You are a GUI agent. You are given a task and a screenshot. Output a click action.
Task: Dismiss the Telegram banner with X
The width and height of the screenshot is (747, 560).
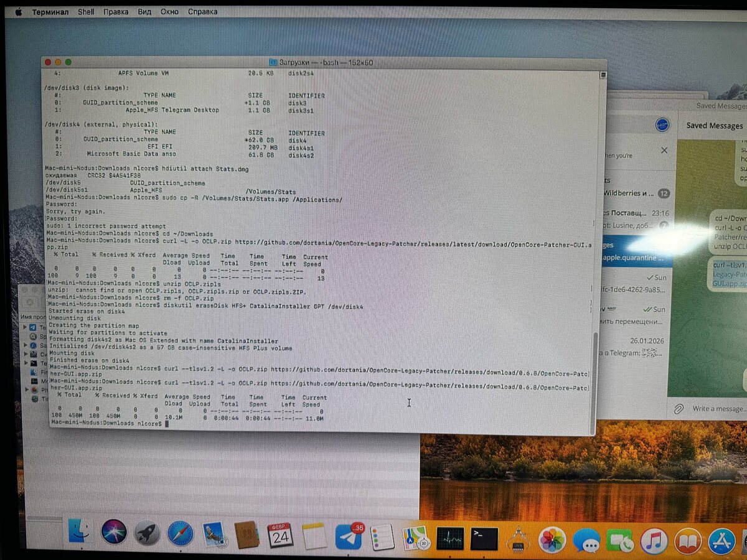664,151
